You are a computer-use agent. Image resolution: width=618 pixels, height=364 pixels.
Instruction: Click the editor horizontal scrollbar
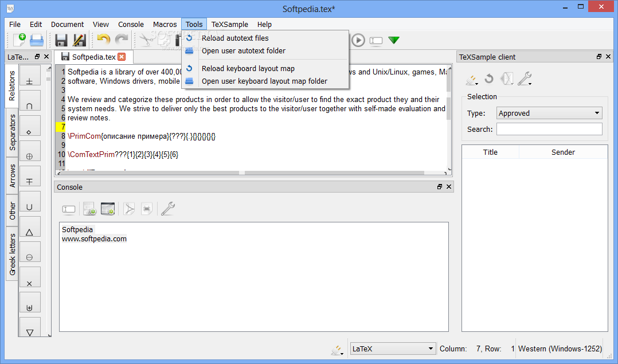coord(253,173)
